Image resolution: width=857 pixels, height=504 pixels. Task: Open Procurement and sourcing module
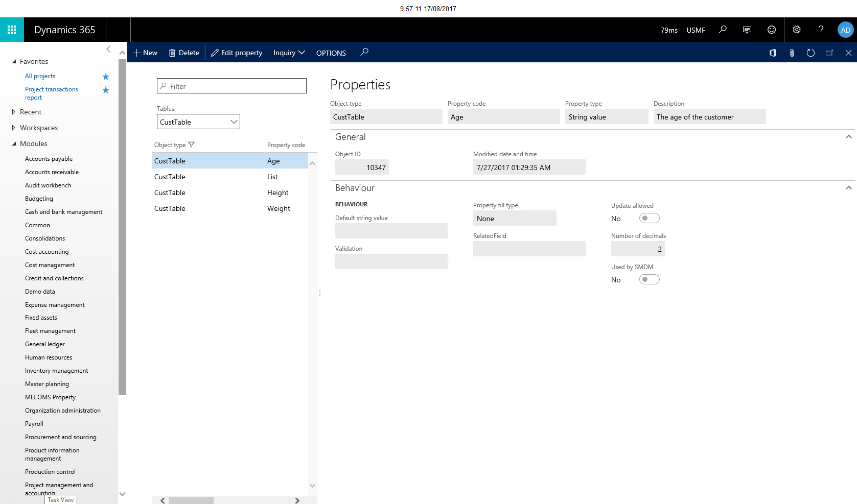pyautogui.click(x=61, y=437)
